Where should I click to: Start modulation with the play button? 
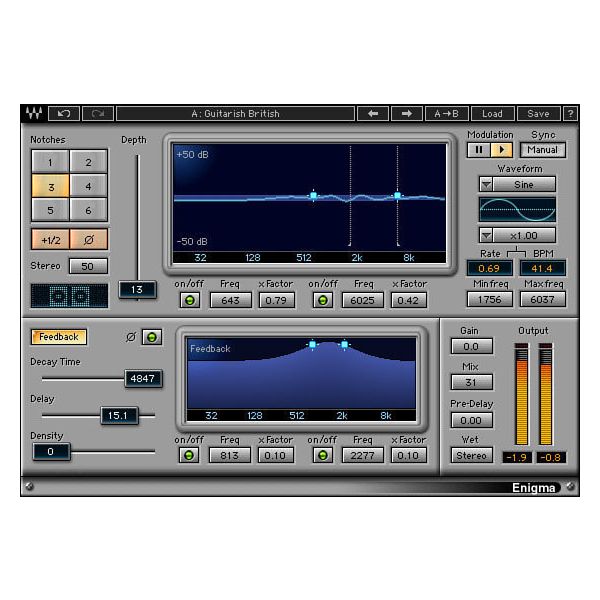pos(501,150)
